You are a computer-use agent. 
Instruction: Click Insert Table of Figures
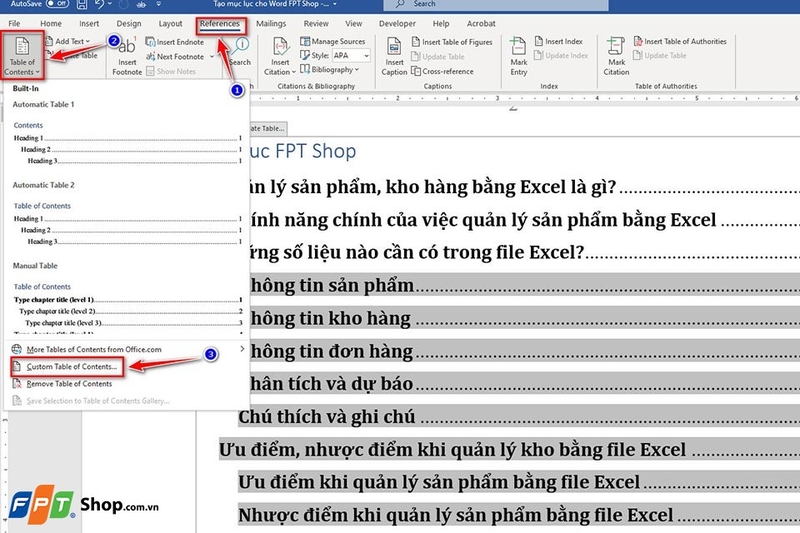point(452,42)
